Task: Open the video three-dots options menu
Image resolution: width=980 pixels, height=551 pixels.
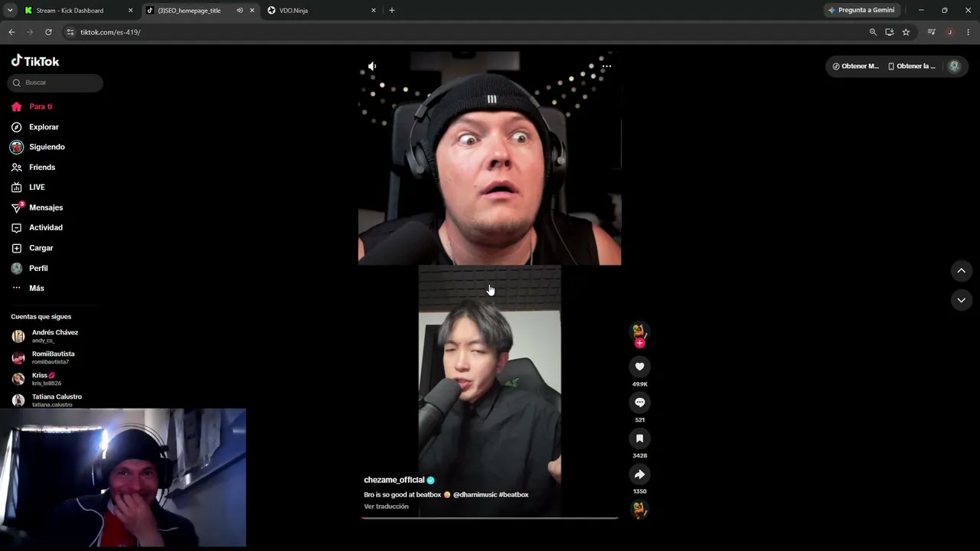Action: click(x=606, y=67)
